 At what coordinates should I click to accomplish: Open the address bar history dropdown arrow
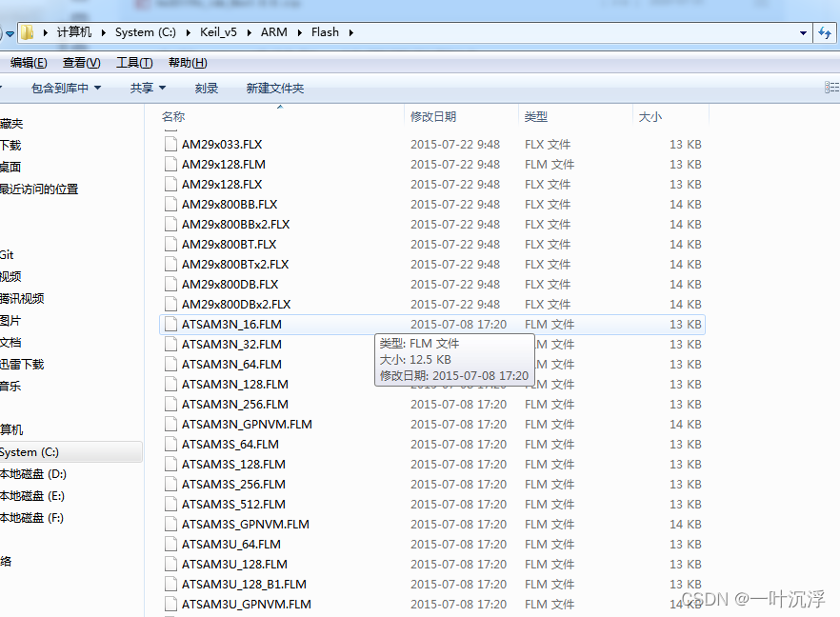(803, 32)
